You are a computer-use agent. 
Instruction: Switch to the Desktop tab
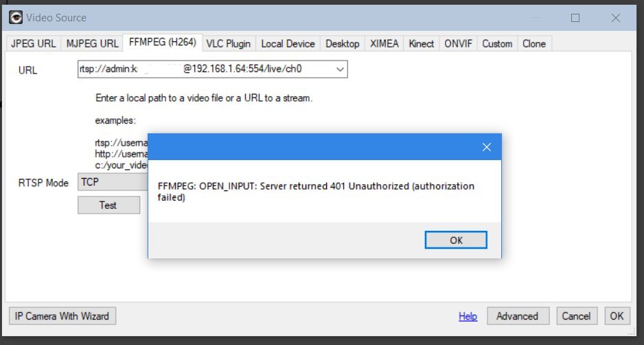click(342, 43)
